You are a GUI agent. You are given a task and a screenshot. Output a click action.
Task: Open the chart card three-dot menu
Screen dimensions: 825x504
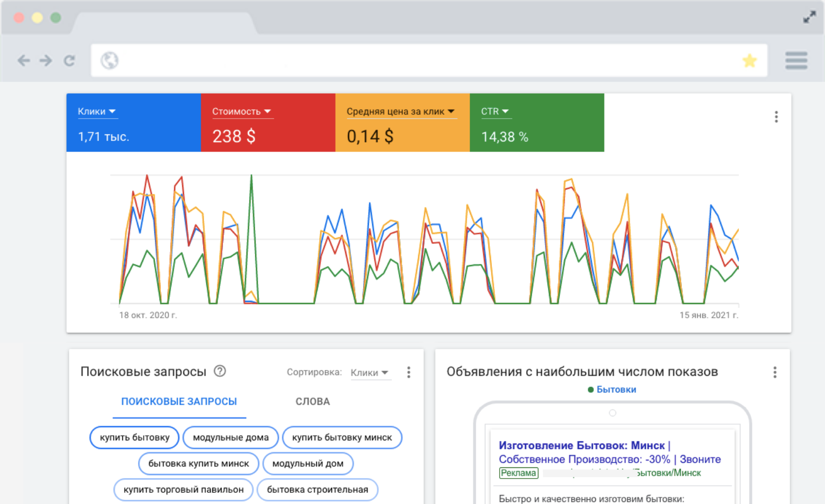point(776,117)
